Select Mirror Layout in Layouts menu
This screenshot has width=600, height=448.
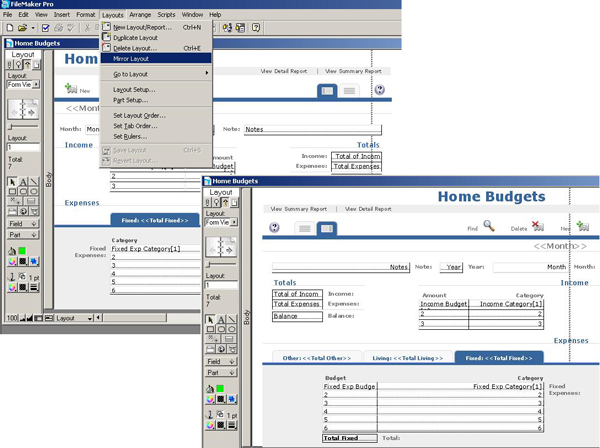click(x=156, y=59)
